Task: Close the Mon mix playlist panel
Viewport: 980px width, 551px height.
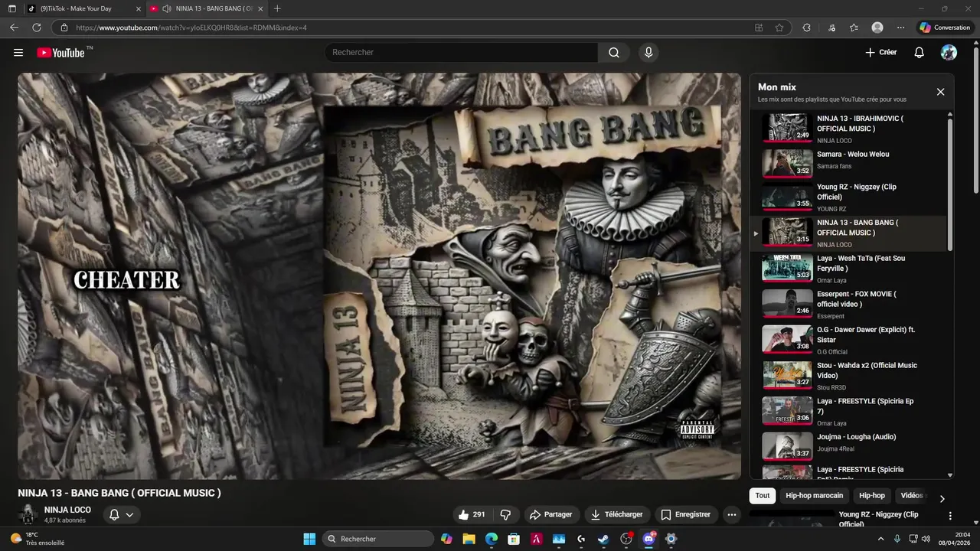Action: click(x=940, y=92)
